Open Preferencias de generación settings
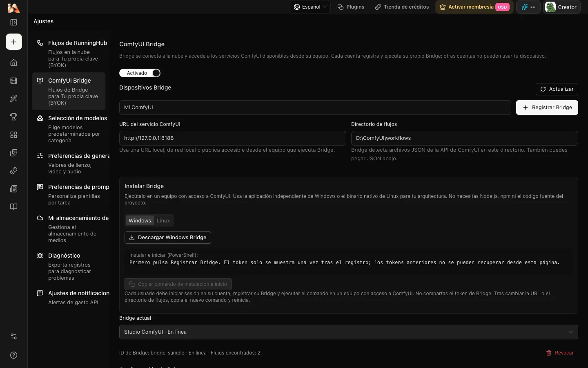 tap(69, 163)
